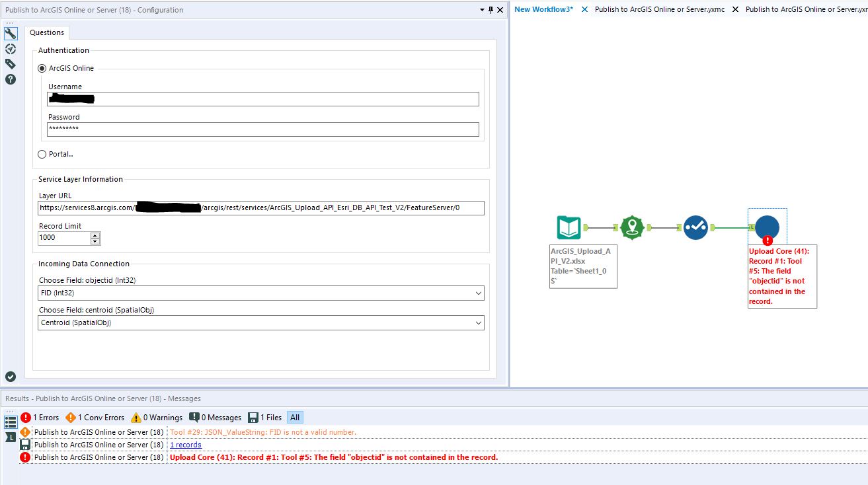The image size is (868, 485).
Task: Filter results by 1 Conv Errors
Action: point(95,418)
